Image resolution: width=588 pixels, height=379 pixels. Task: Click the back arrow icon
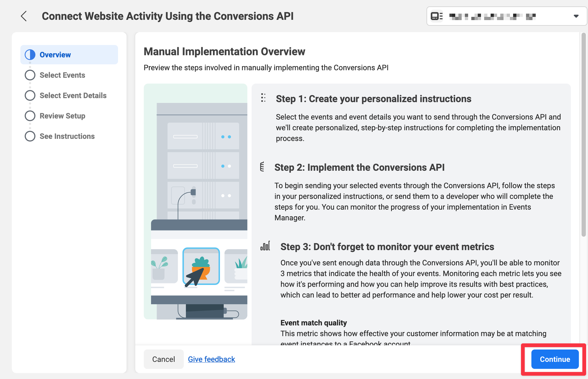[x=24, y=16]
